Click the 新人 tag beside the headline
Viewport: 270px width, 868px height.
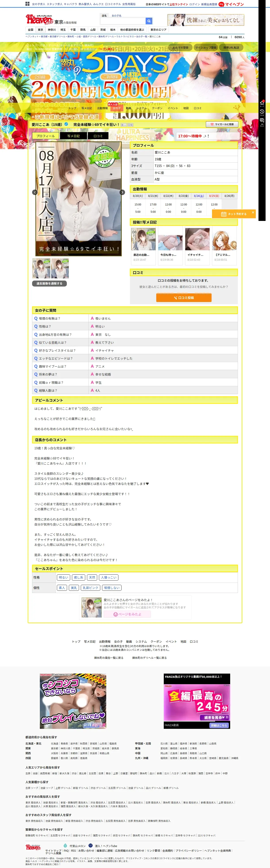(123, 125)
